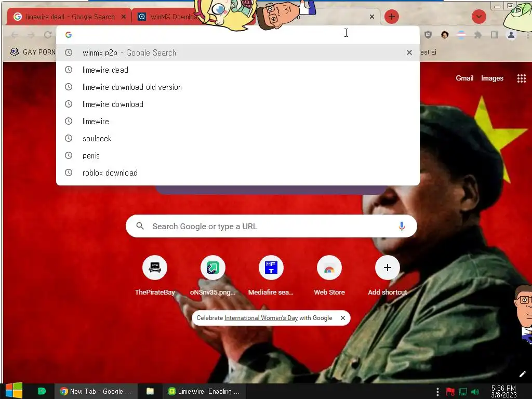Open the Extensions puzzle piece menu
532x399 pixels.
pyautogui.click(x=478, y=35)
